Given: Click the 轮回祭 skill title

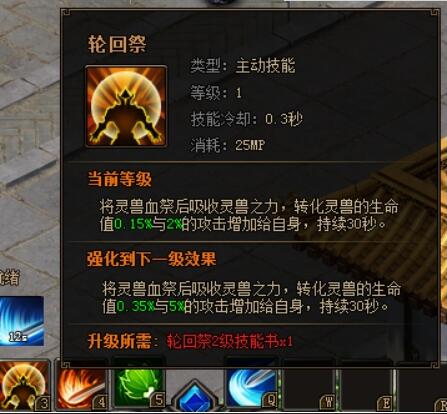Looking at the screenshot, I should [x=117, y=44].
